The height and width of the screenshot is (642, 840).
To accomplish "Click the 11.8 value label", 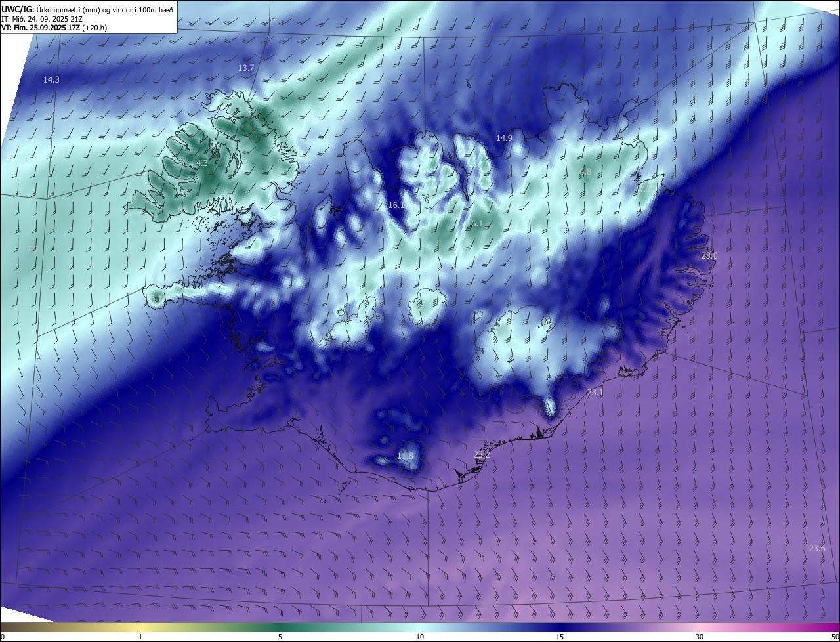I will [x=406, y=456].
